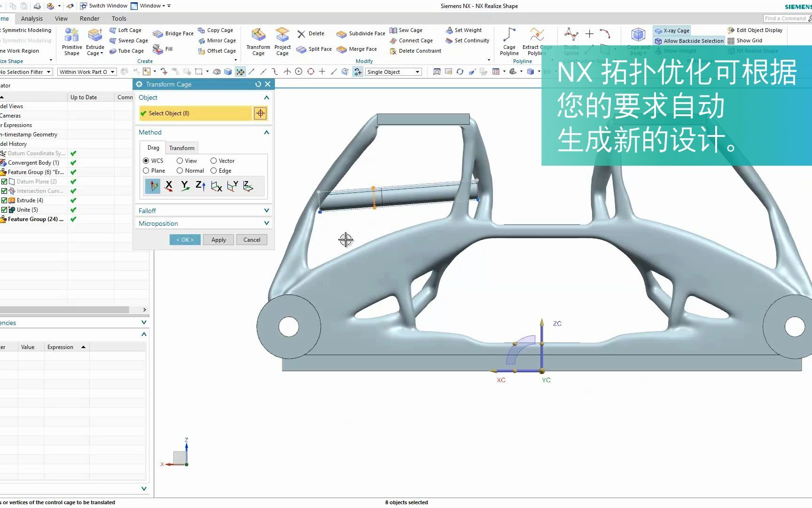Expand the Extrude Cage dropdown arrow
Screen dimensions: 812x508
(x=101, y=54)
